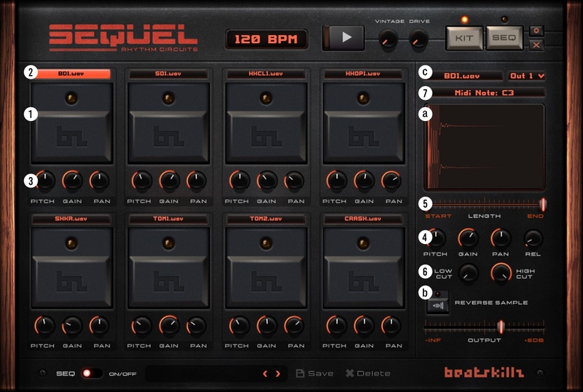
Task: Adjust the BD1.wav pad Pan knob
Action: (99, 181)
